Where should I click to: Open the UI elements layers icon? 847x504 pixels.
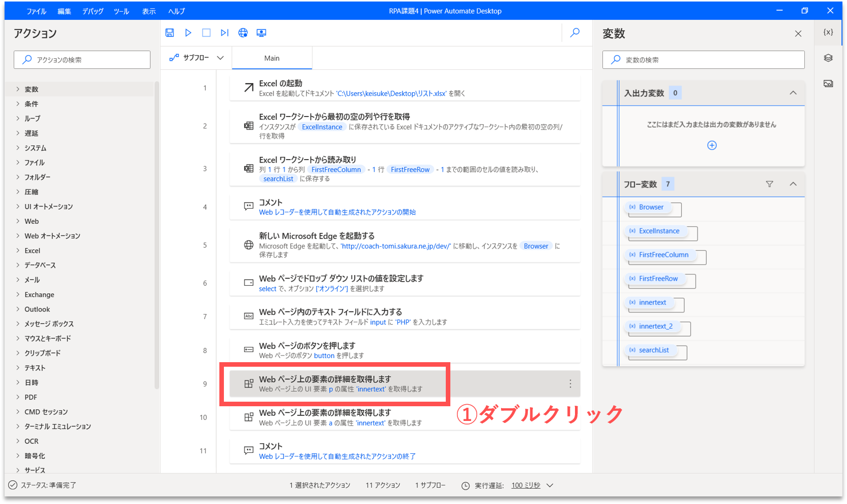(828, 58)
